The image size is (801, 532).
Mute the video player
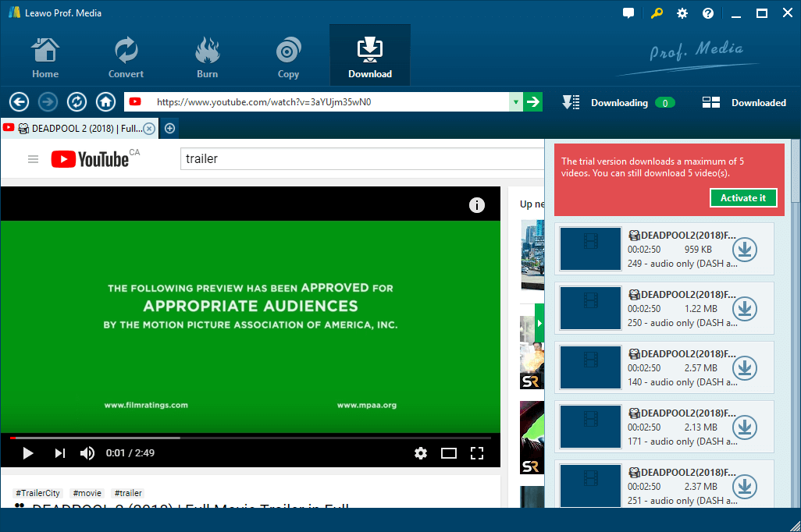[87, 452]
